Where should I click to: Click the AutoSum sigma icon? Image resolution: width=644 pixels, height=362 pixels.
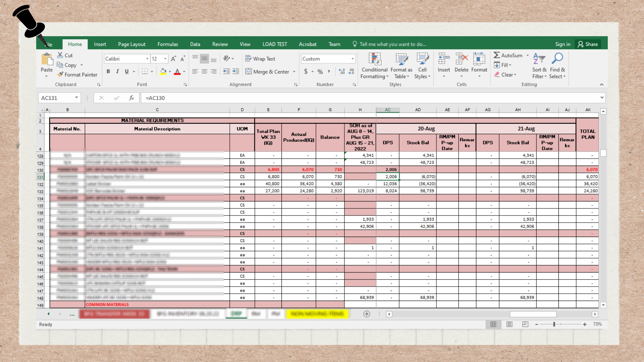pos(497,55)
